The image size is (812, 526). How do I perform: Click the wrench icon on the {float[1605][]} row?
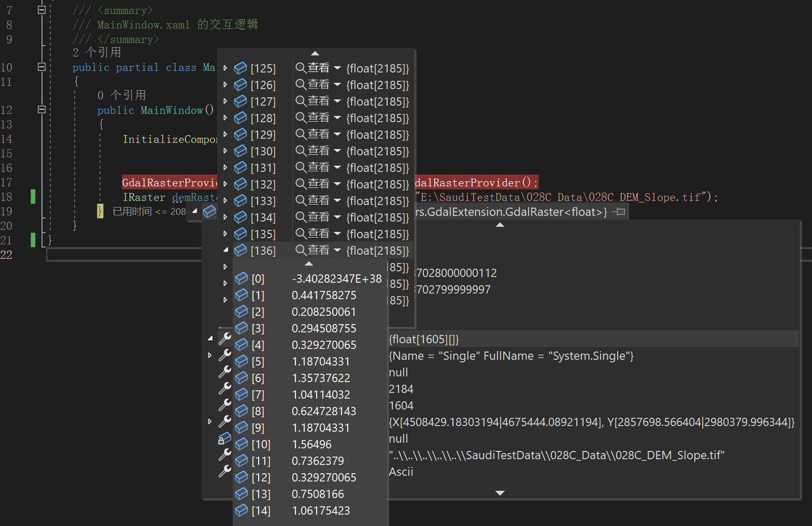pyautogui.click(x=225, y=339)
